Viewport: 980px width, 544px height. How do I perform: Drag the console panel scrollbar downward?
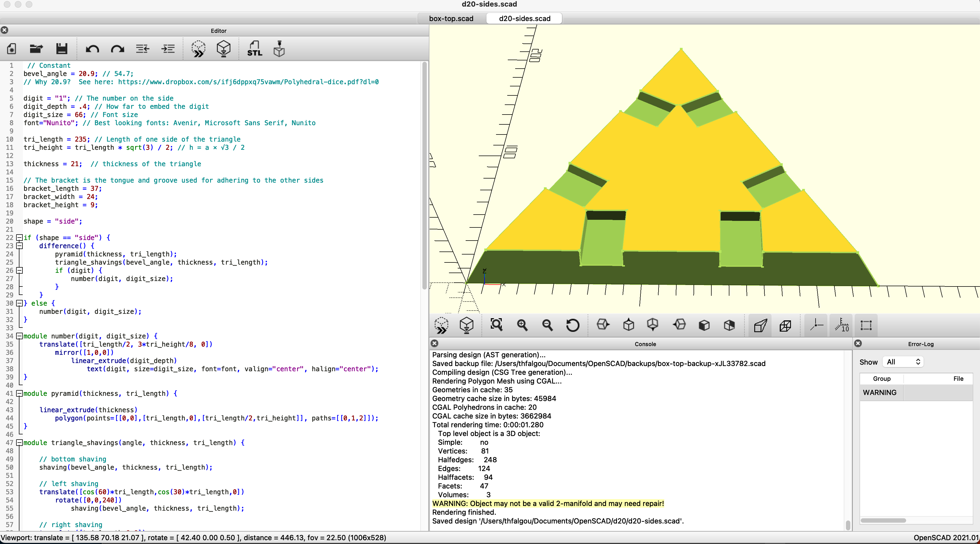tap(847, 523)
